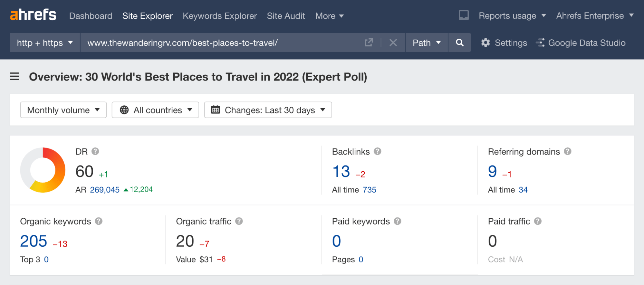644x285 pixels.
Task: Open the http + https protocol dropdown
Action: (x=45, y=43)
